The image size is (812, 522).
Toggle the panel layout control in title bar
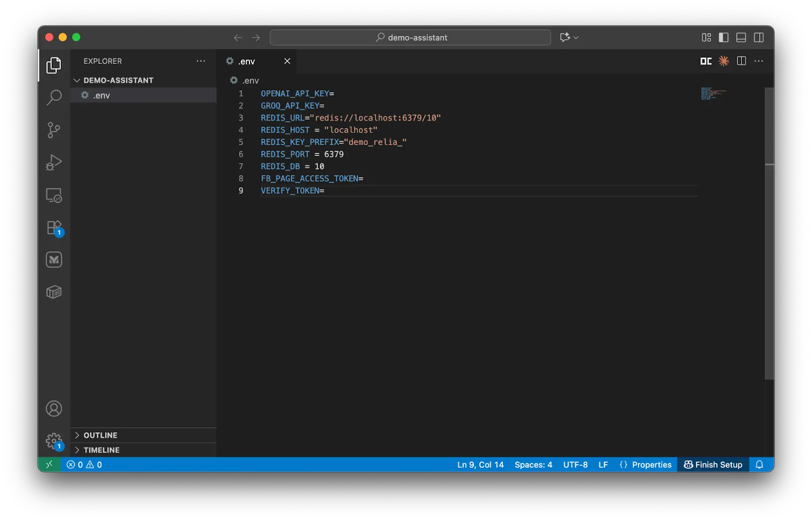coord(740,37)
